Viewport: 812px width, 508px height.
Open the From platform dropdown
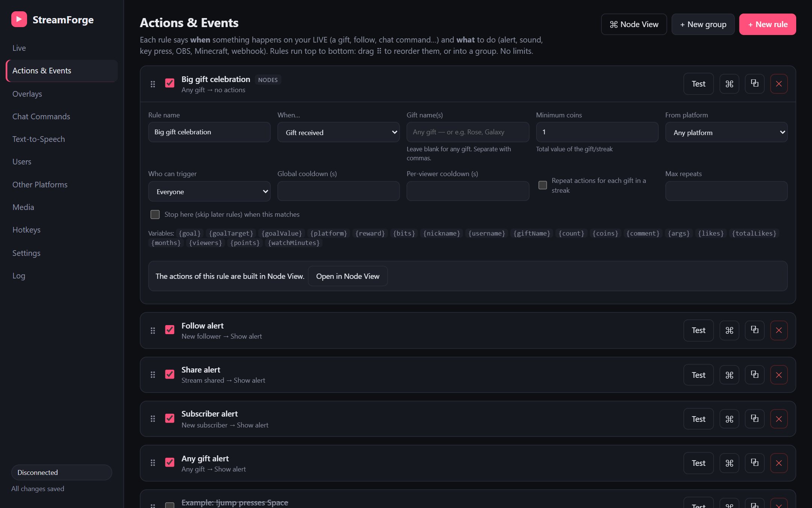tap(726, 132)
